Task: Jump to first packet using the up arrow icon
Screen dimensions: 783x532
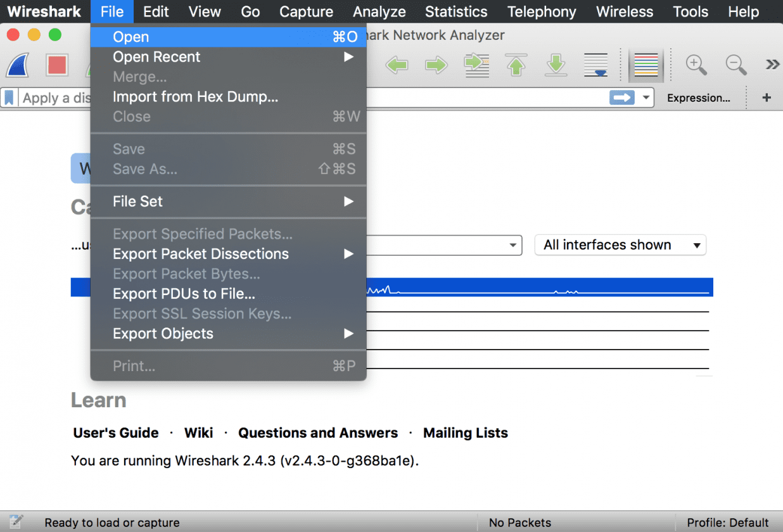Action: tap(516, 65)
